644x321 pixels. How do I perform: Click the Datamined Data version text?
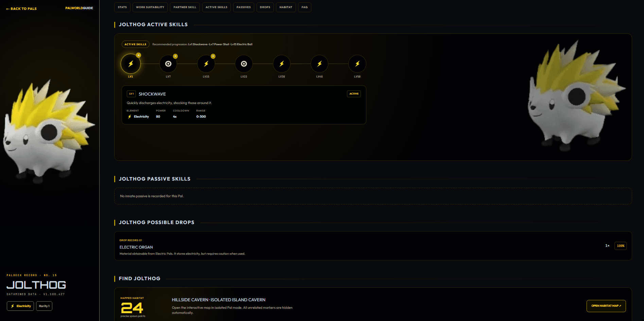(x=36, y=294)
